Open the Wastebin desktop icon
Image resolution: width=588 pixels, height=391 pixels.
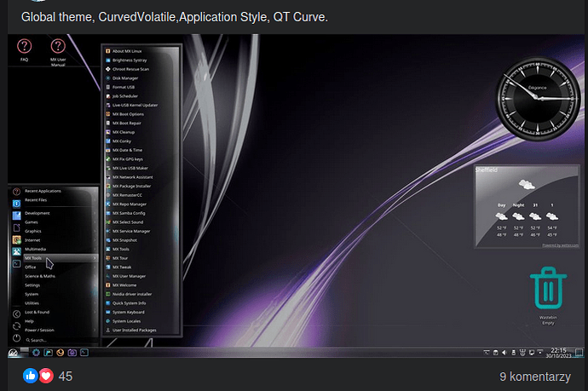tap(548, 295)
